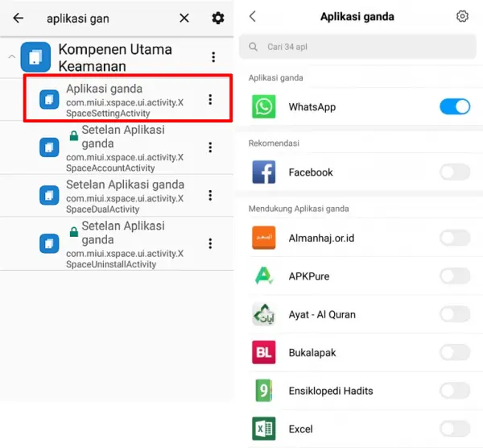Open settings gear beside the search bar
The image size is (483, 448).
218,19
